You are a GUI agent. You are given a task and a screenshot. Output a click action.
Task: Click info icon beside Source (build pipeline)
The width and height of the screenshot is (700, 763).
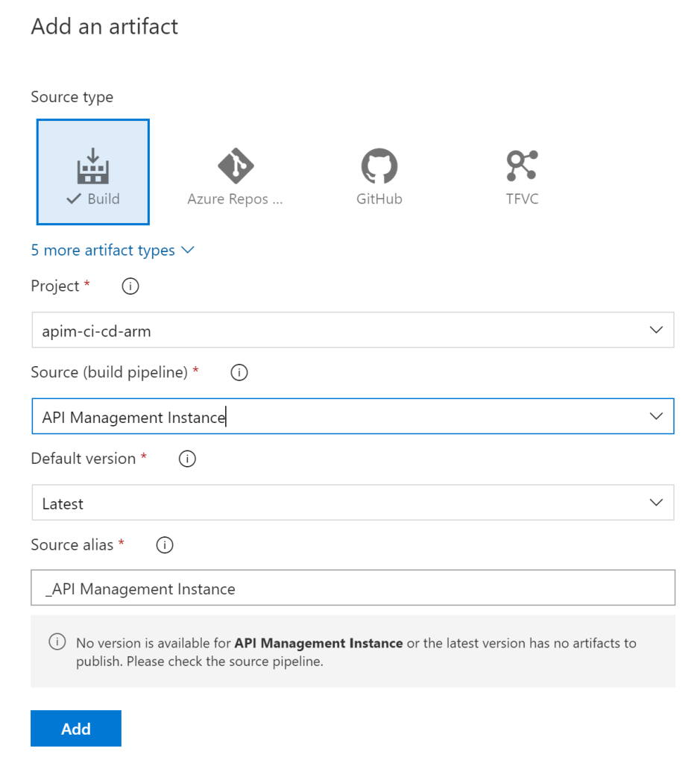click(239, 373)
